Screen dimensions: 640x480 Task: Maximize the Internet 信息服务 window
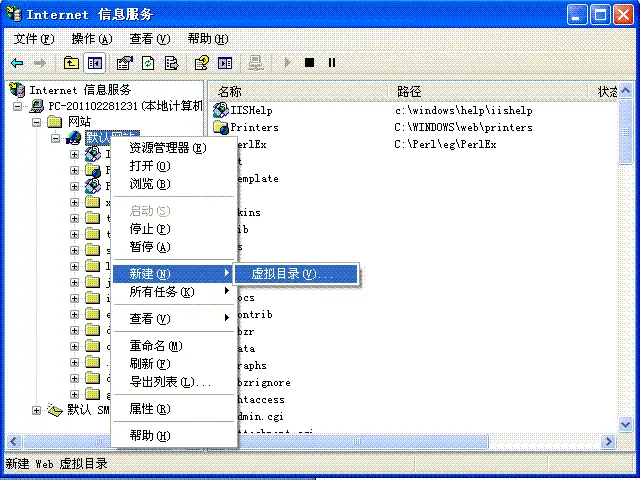[600, 16]
